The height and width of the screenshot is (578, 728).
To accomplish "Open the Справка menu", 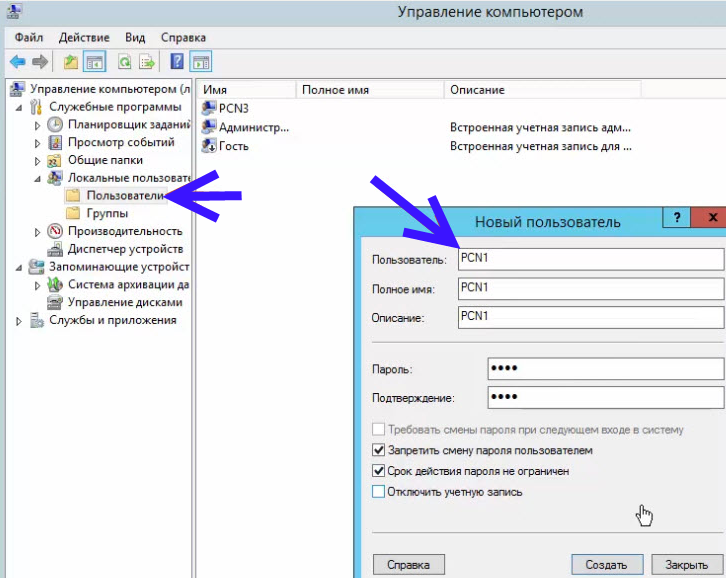I will pos(183,37).
